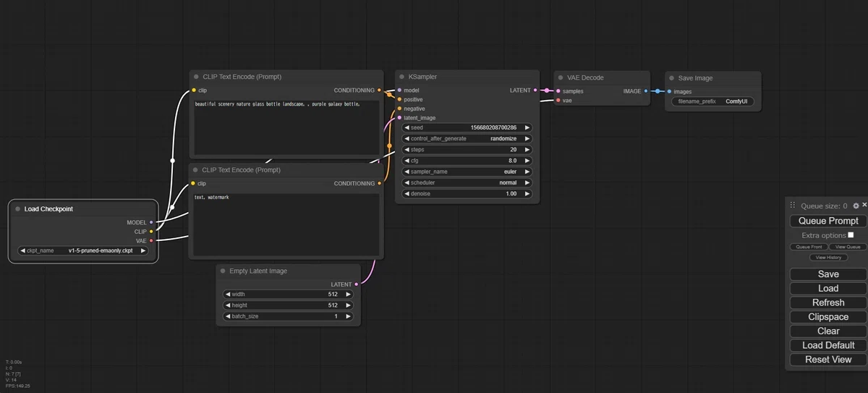Viewport: 868px width, 393px height.
Task: Click the Reset View button
Action: [828, 360]
